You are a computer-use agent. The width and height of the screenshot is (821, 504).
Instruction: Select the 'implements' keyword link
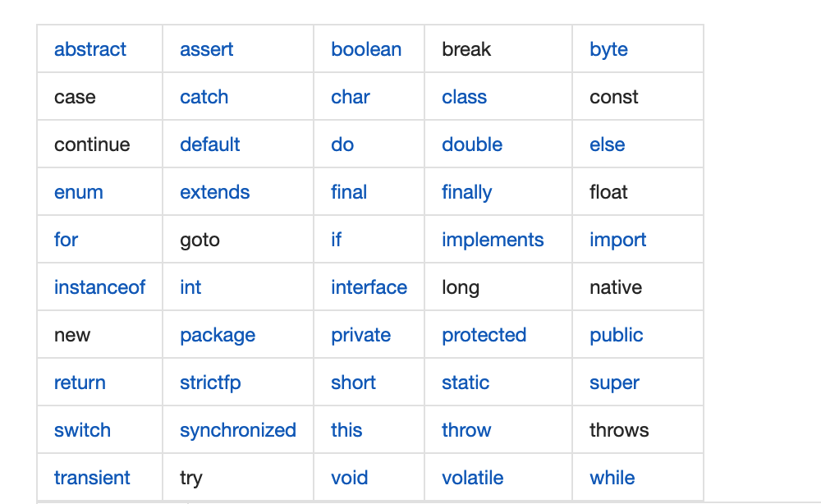[493, 240]
